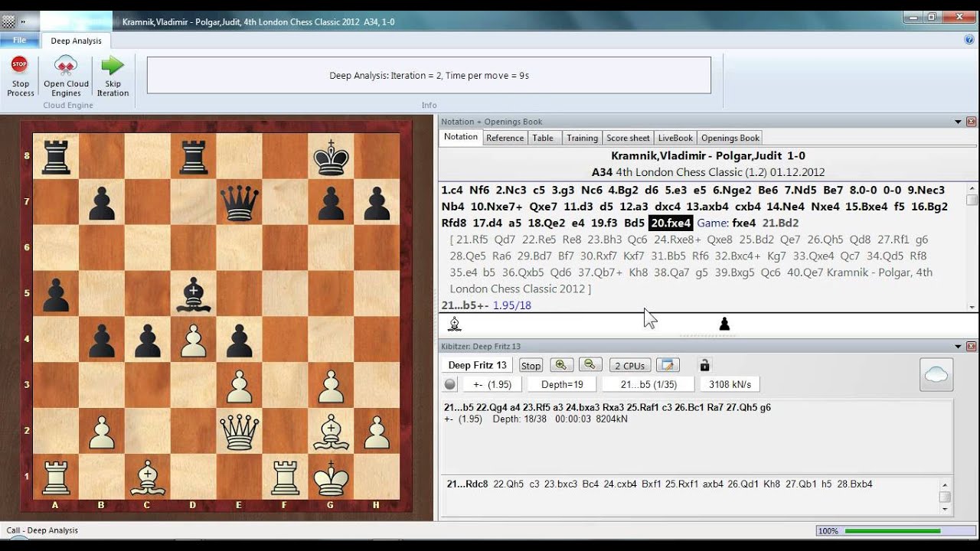Expand the quick access toolbar arrows
Viewport: 980px width, 551px height.
22,22
